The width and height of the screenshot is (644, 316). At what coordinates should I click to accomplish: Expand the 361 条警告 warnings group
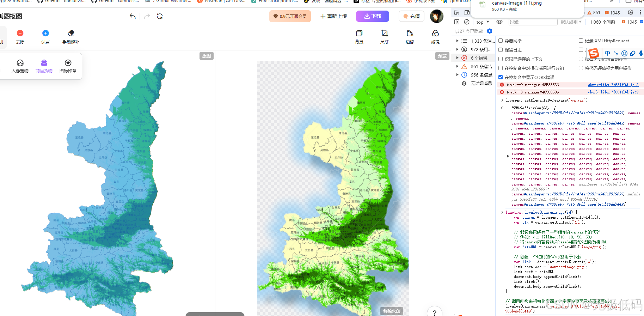pyautogui.click(x=457, y=66)
